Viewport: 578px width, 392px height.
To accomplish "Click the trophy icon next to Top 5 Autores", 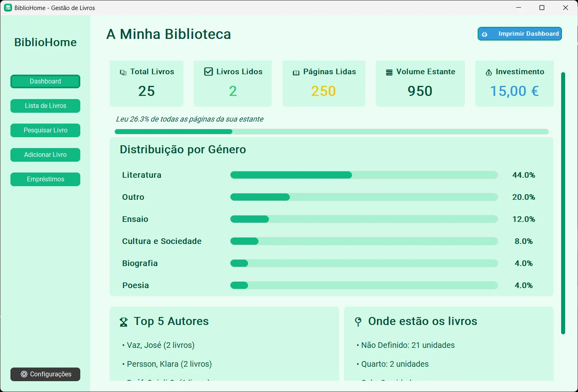I will pos(123,321).
